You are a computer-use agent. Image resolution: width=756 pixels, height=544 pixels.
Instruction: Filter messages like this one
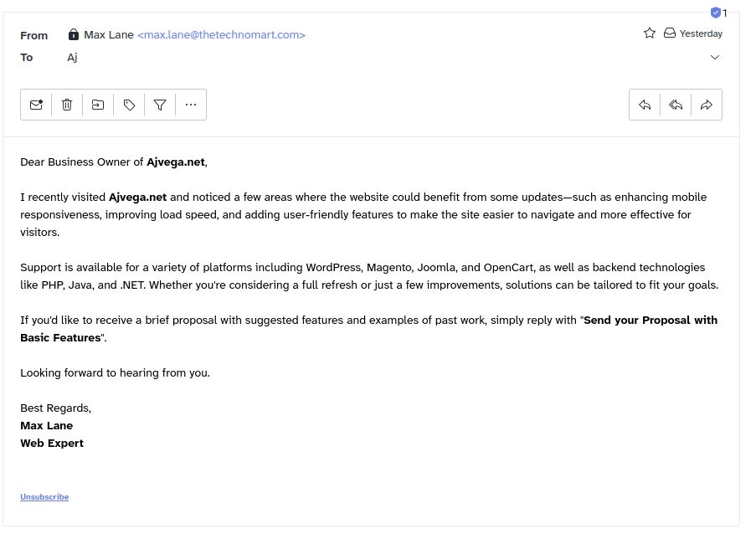160,105
